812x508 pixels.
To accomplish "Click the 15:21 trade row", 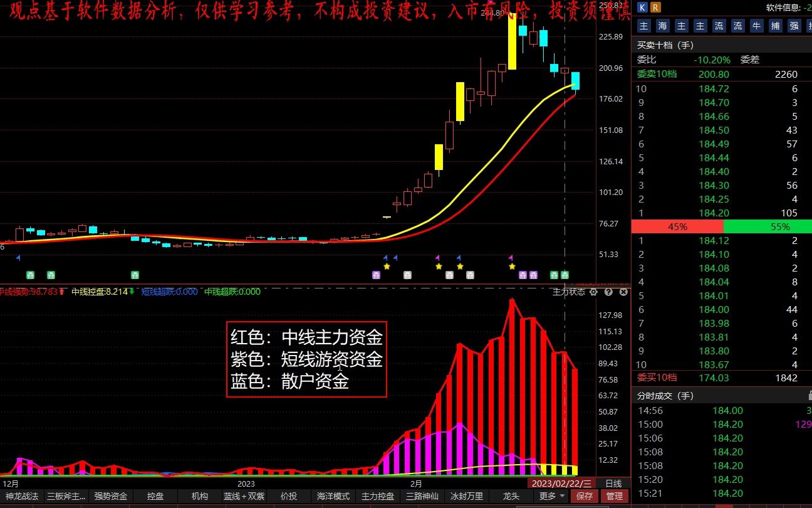I will click(x=722, y=493).
